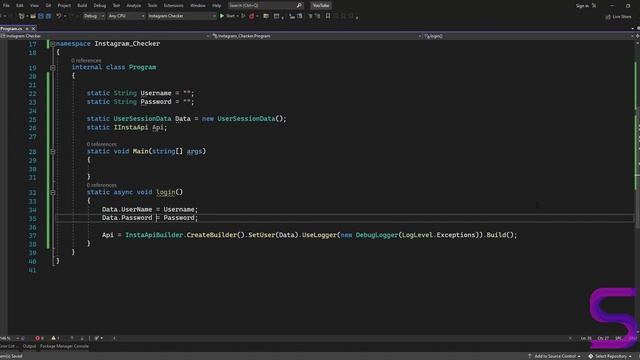Collapse the class Program block
This screenshot has height=360, width=640.
53,67
